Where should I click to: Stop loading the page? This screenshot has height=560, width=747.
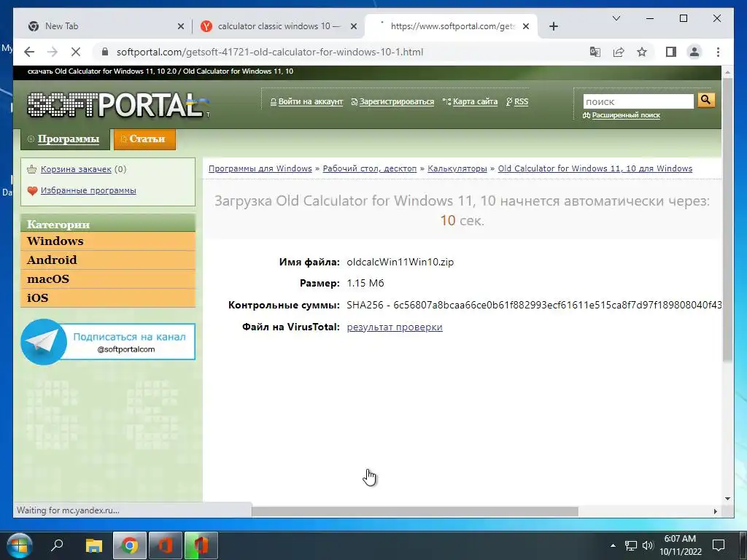[x=76, y=52]
